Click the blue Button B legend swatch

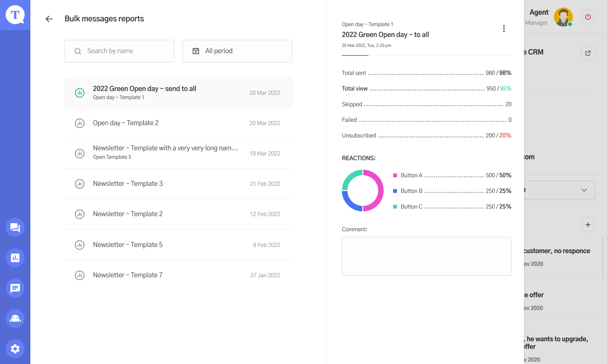click(x=395, y=191)
